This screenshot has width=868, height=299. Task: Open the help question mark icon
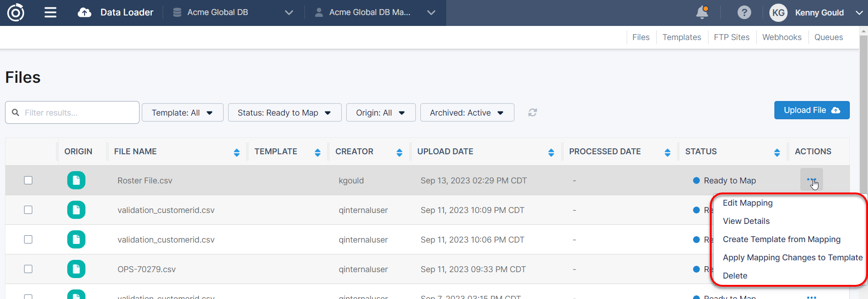744,12
